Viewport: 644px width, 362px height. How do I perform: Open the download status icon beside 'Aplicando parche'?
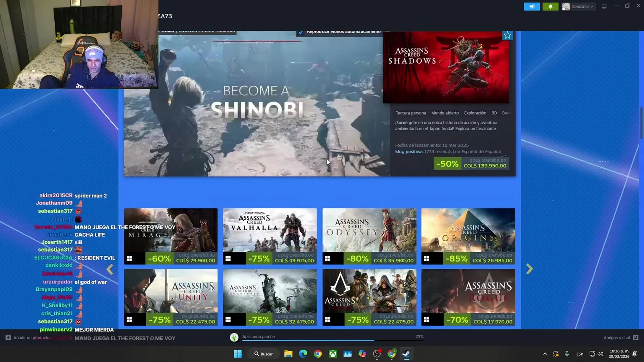(234, 337)
